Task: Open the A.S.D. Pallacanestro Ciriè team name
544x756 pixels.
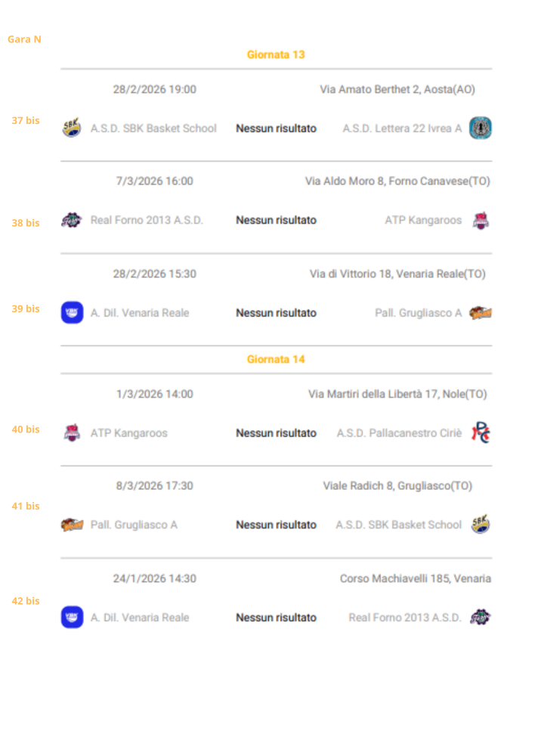Action: pos(399,433)
